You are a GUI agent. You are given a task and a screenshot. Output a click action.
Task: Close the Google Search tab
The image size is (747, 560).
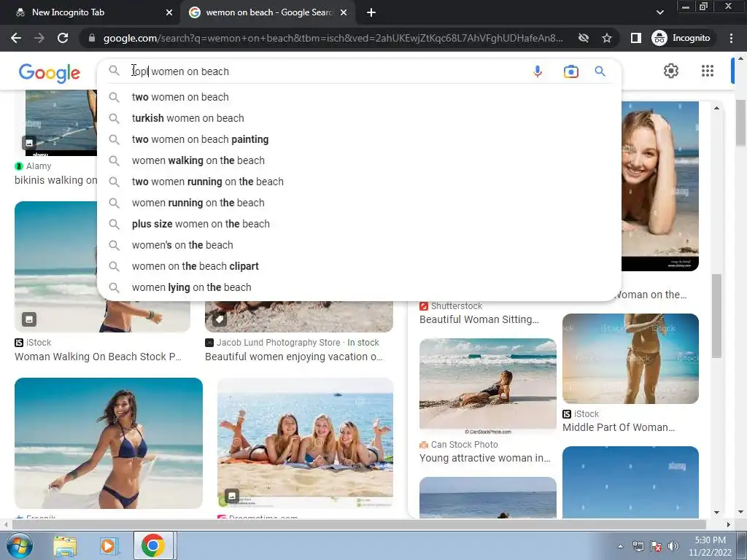pos(344,13)
